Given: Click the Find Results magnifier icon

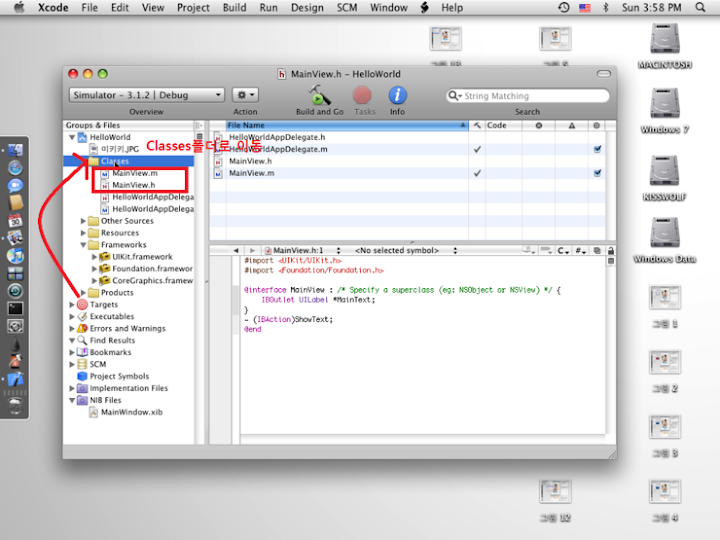Looking at the screenshot, I should [x=82, y=340].
